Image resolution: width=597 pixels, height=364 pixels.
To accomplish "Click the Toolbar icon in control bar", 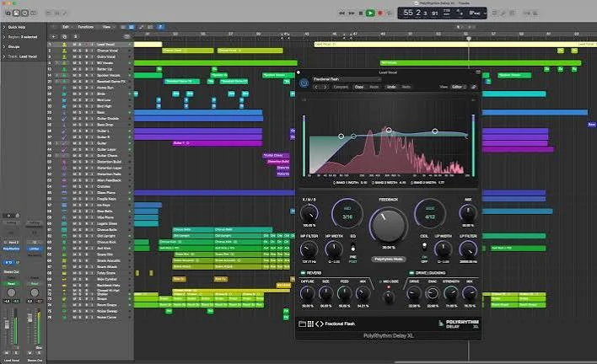I will click(34, 13).
